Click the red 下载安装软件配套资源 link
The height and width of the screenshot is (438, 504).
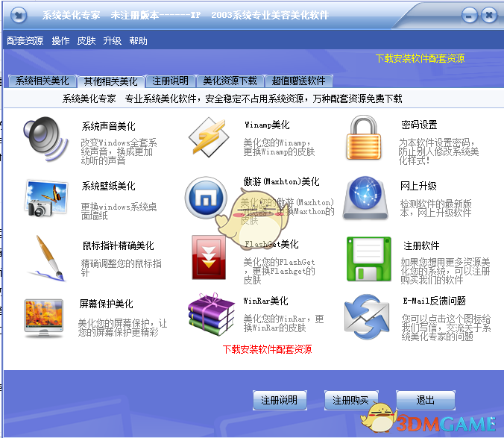point(268,349)
